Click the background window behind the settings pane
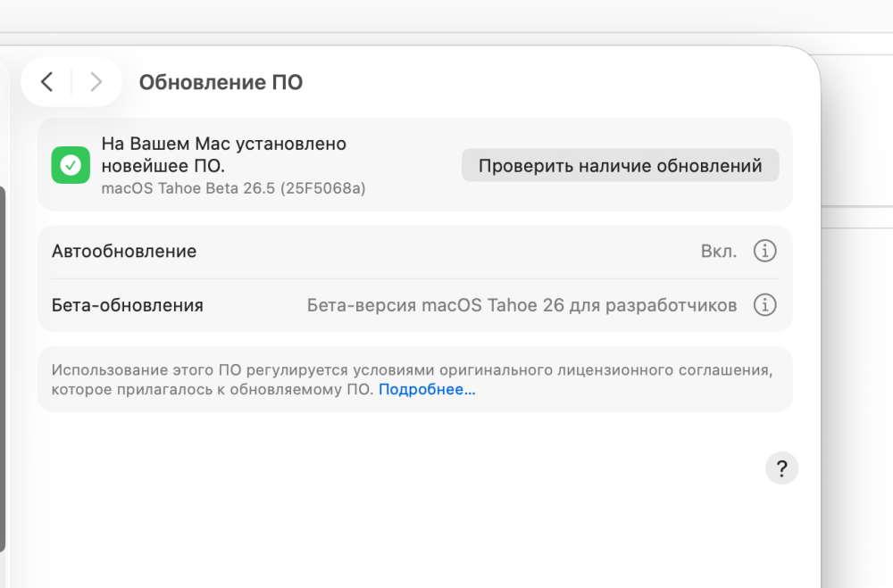 [857, 131]
